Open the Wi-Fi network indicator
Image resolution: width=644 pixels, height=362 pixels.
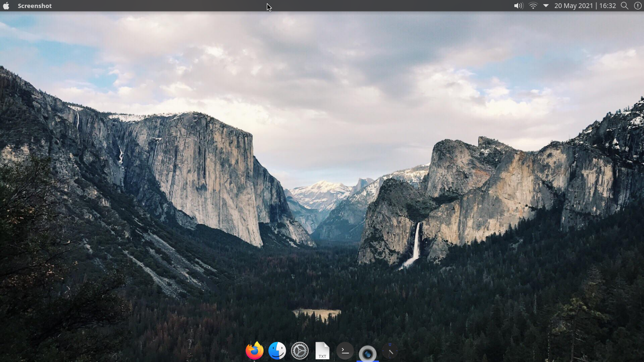[x=533, y=6]
